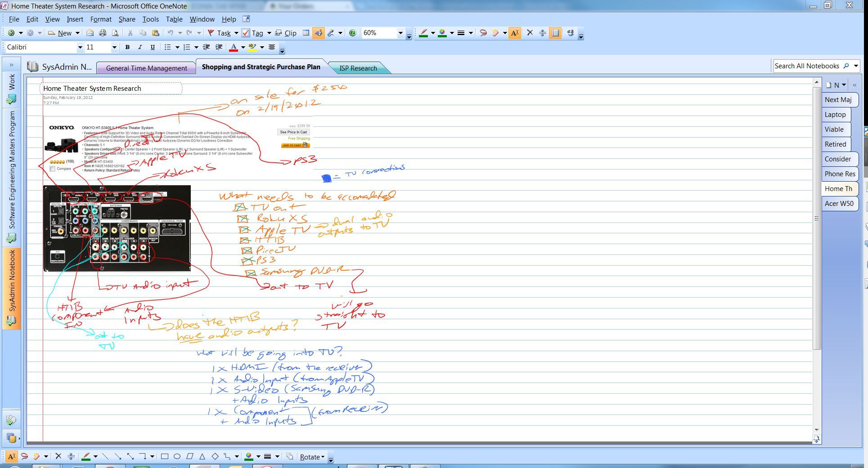
Task: Toggle the Drawing Toolbar button
Action: (318, 33)
